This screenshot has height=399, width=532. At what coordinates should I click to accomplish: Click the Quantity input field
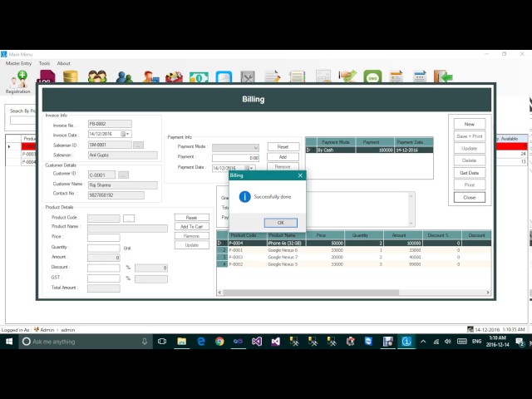tap(103, 248)
